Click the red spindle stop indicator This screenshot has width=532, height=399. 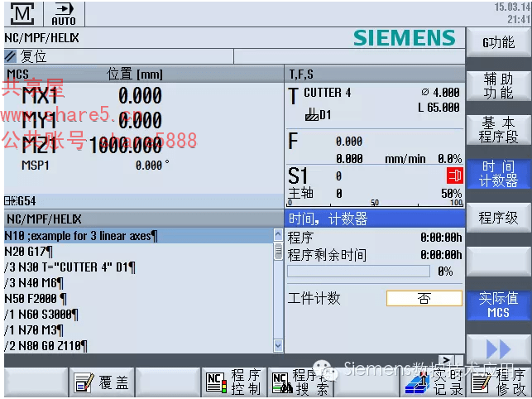click(x=453, y=175)
